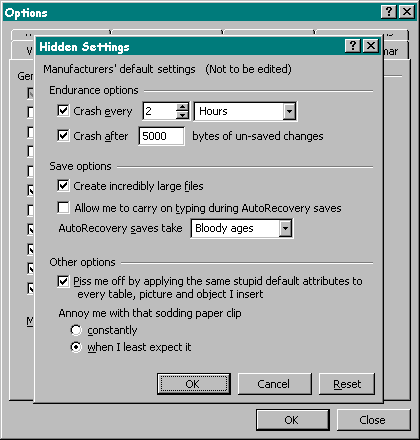This screenshot has height=440, width=420.
Task: Click the 5000 bytes input field
Action: tap(161, 136)
